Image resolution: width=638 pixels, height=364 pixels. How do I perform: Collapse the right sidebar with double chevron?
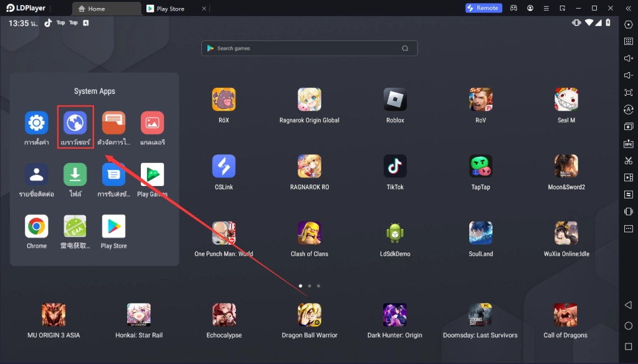pos(628,8)
